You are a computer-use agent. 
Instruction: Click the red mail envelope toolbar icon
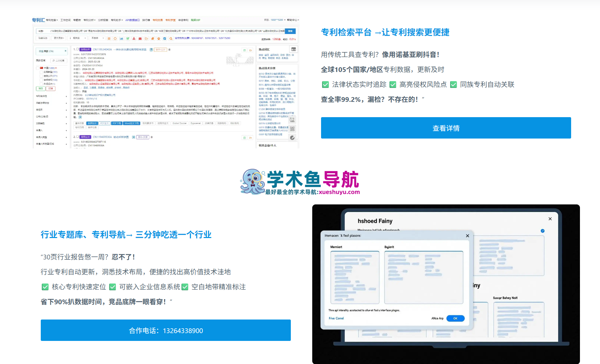click(140, 38)
